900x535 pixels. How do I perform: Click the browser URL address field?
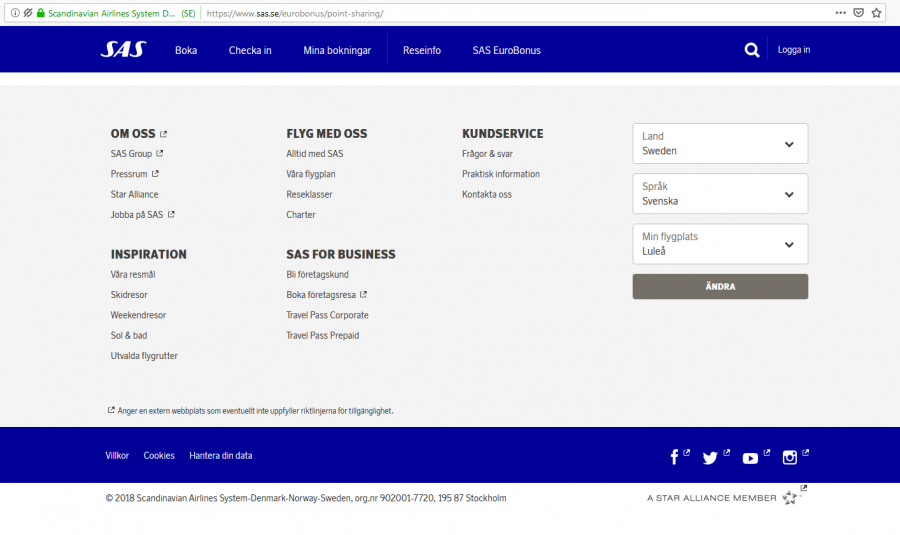click(500, 13)
